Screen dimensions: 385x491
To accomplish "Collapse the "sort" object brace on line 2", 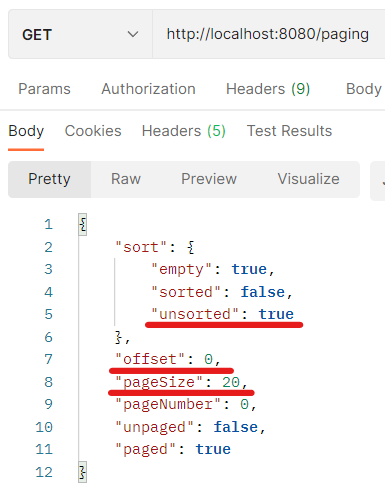I will [x=191, y=247].
